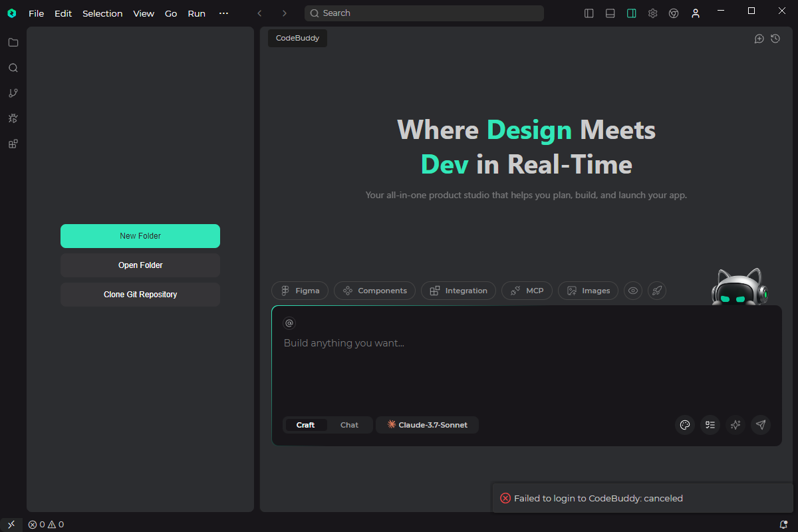Open chat history clock icon
This screenshot has width=798, height=532.
click(x=775, y=39)
